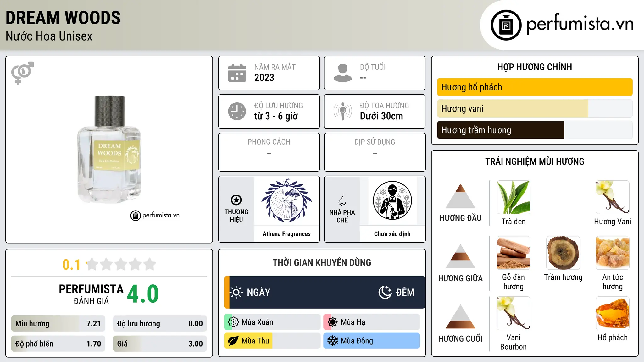644x362 pixels.
Task: Click the perfumista.vn bottle logo icon
Action: (x=506, y=25)
